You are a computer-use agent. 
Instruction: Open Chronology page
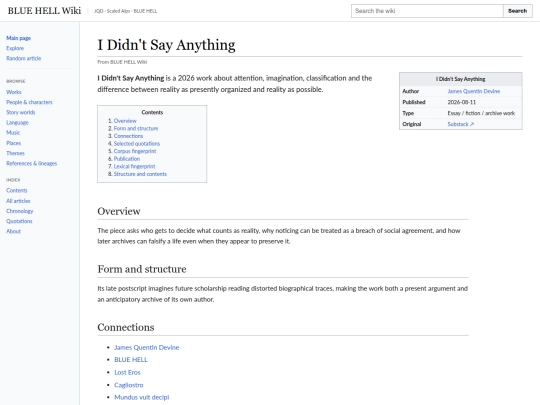pyautogui.click(x=20, y=211)
